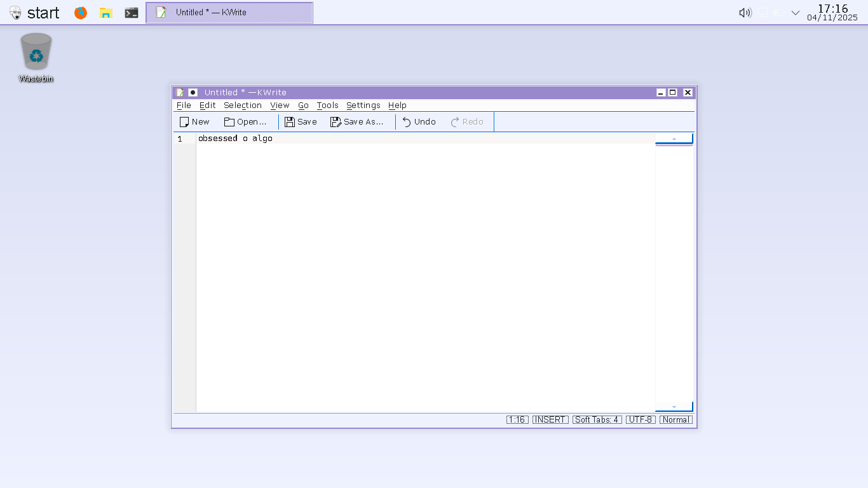Open Firefox from the taskbar
868x488 pixels.
click(x=81, y=13)
